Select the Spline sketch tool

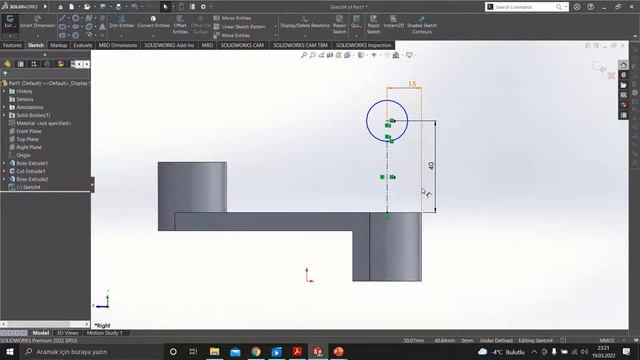tap(89, 18)
